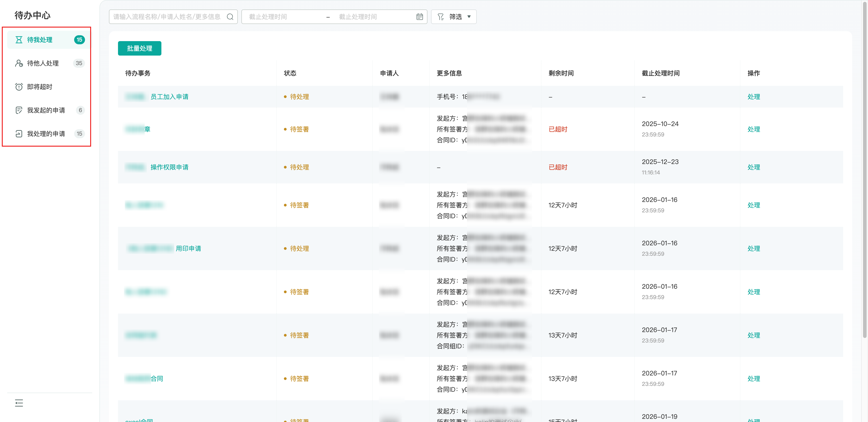Open 我发起的申请 menu item
The image size is (868, 422).
tap(46, 110)
